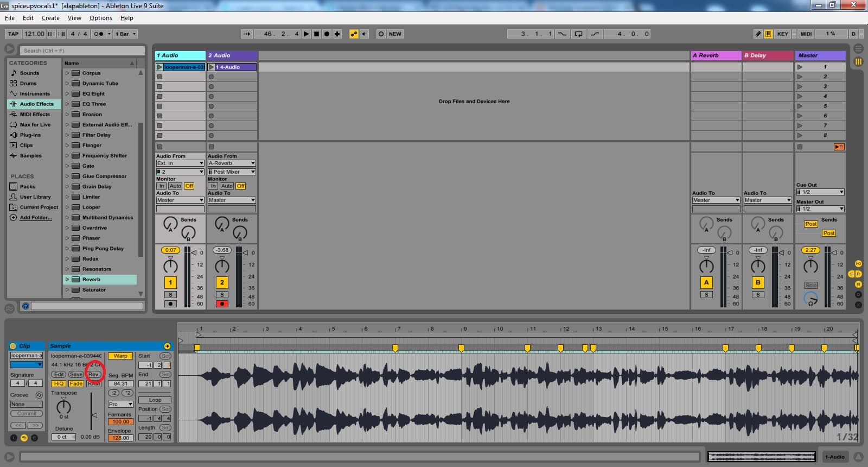
Task: Click the Preview headphone button in the browser
Action: tap(25, 306)
